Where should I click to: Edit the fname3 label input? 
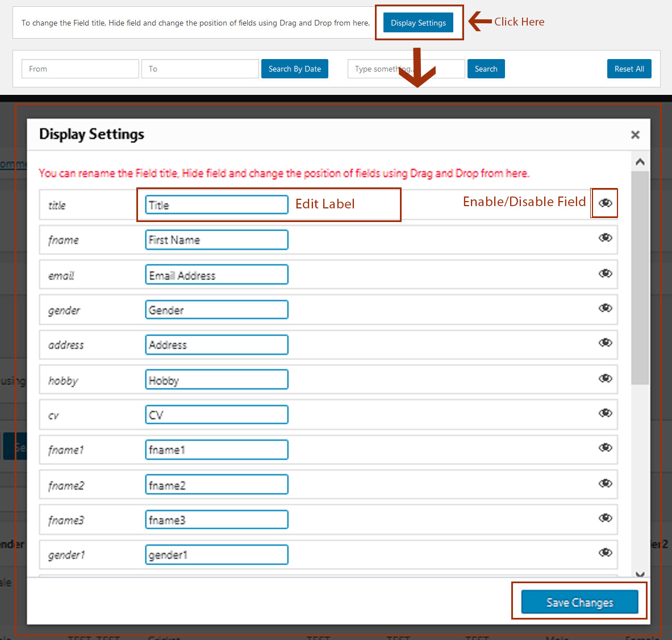pos(216,520)
